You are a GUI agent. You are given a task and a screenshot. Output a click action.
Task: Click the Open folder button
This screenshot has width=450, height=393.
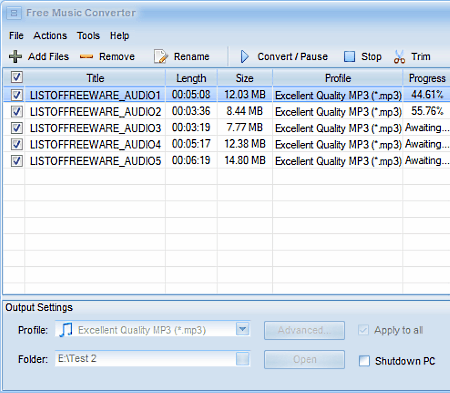pyautogui.click(x=304, y=359)
